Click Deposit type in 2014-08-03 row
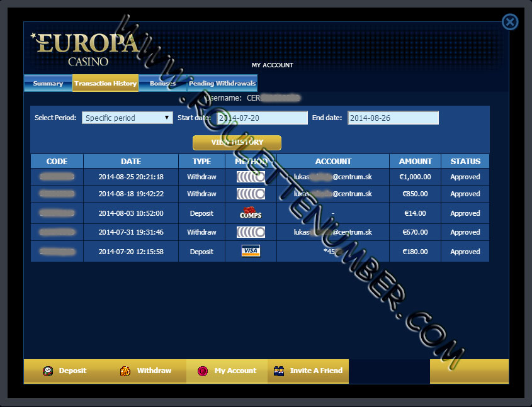The height and width of the screenshot is (407, 532). pyautogui.click(x=201, y=213)
